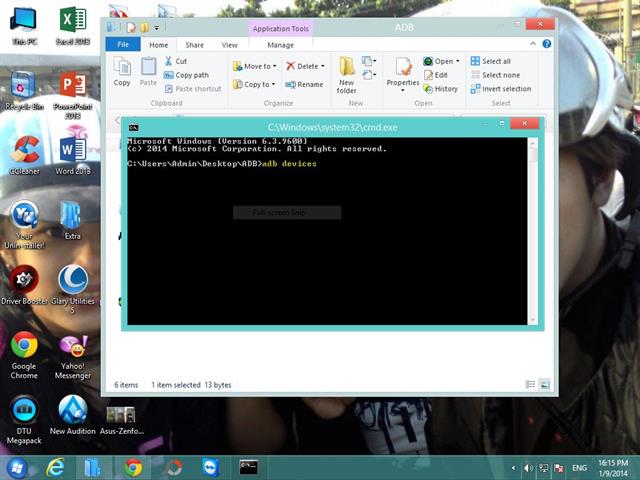Expand the Move to dropdown
This screenshot has height=480, width=640.
click(x=273, y=66)
